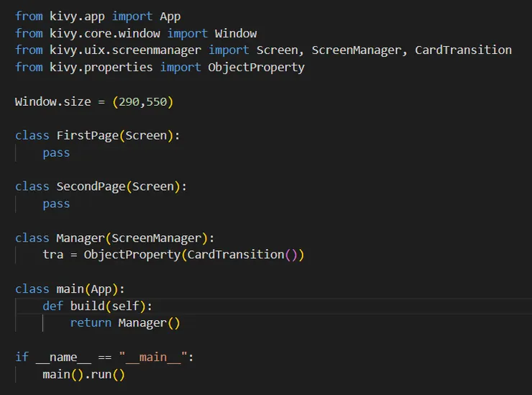Click the class name 'FirstPage'
Image resolution: width=532 pixels, height=395 pixels.
coord(88,135)
